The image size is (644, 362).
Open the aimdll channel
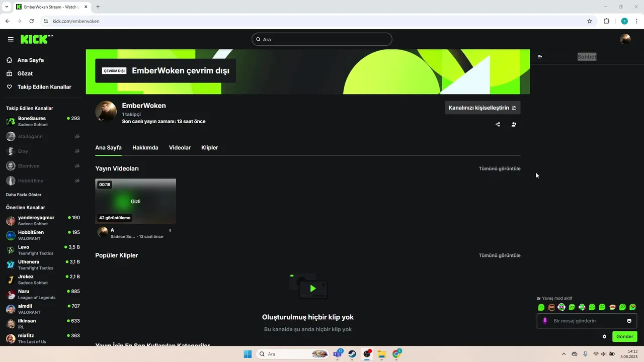click(43, 309)
